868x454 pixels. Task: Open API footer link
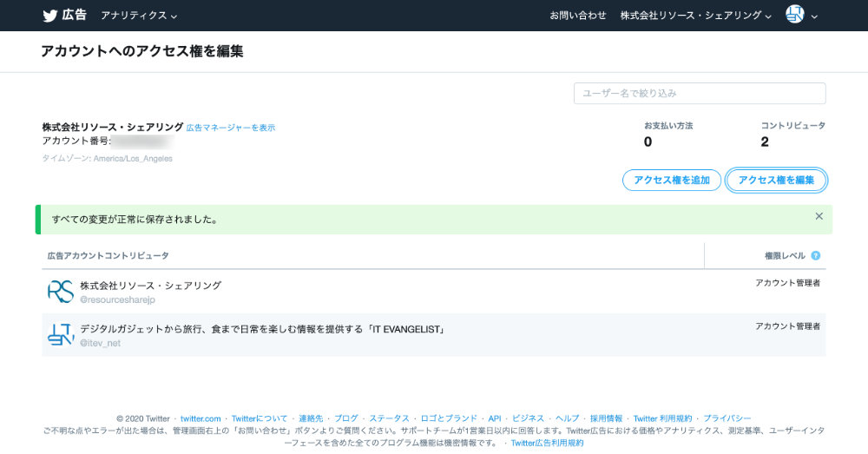tap(495, 418)
